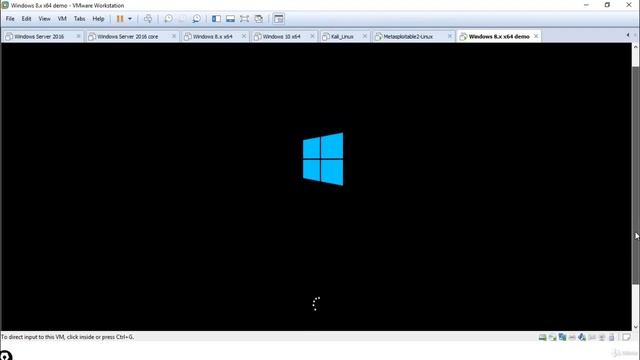Click the hard disk status icon
This screenshot has width=640, height=360.
(542, 337)
